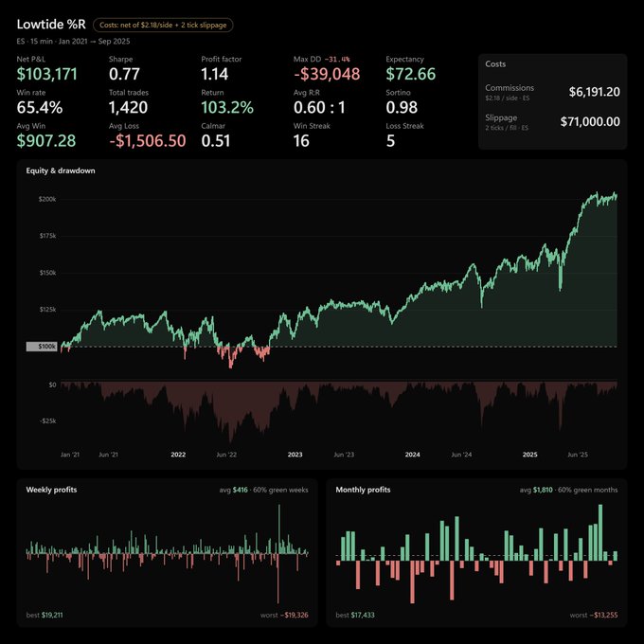
Task: Click the Costs panel heading
Action: tap(495, 64)
